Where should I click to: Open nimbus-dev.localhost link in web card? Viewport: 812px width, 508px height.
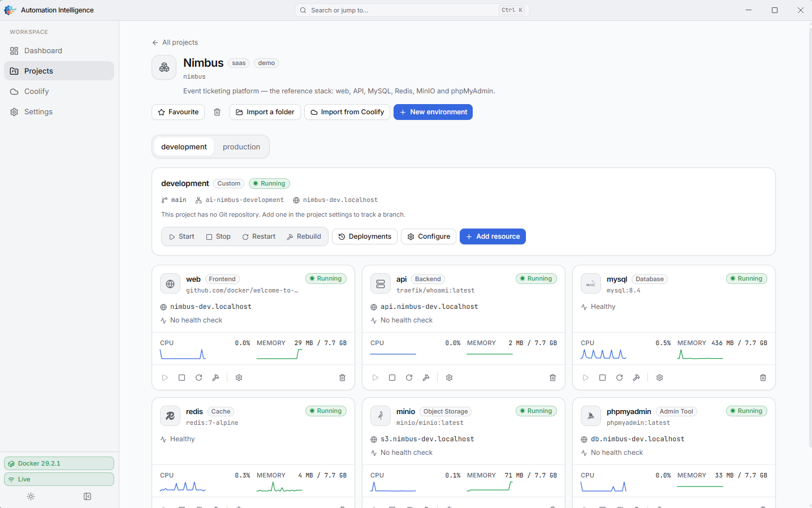coord(211,307)
